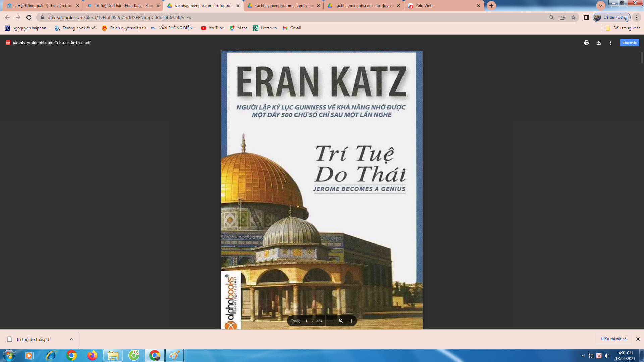Open the volume control in tray
The height and width of the screenshot is (362, 644).
(x=607, y=356)
